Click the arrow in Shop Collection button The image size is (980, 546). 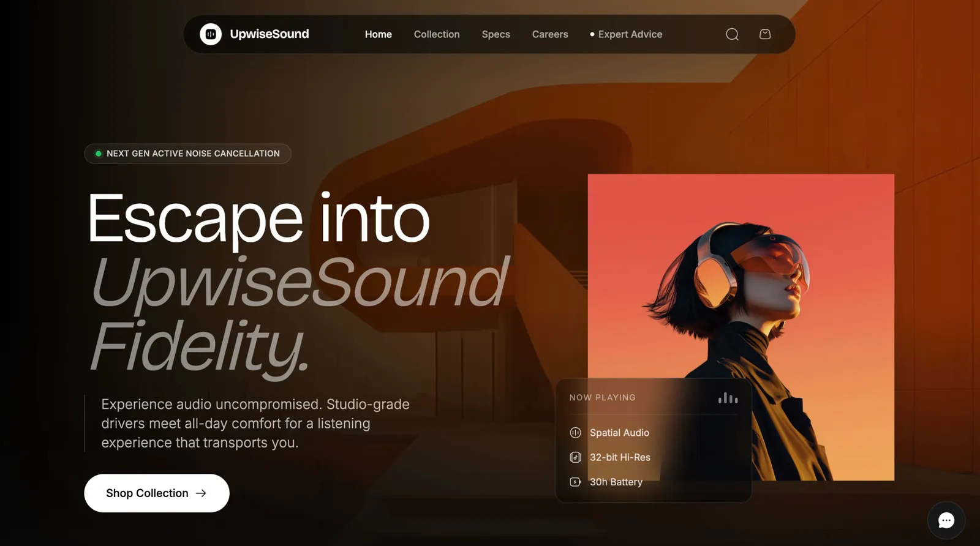pyautogui.click(x=201, y=493)
